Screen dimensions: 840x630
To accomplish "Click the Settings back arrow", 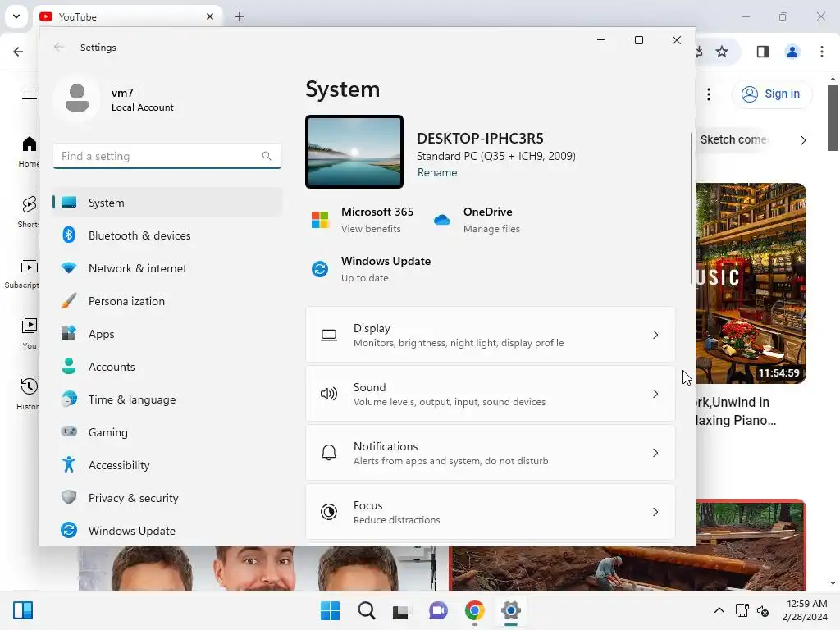I will coord(59,47).
